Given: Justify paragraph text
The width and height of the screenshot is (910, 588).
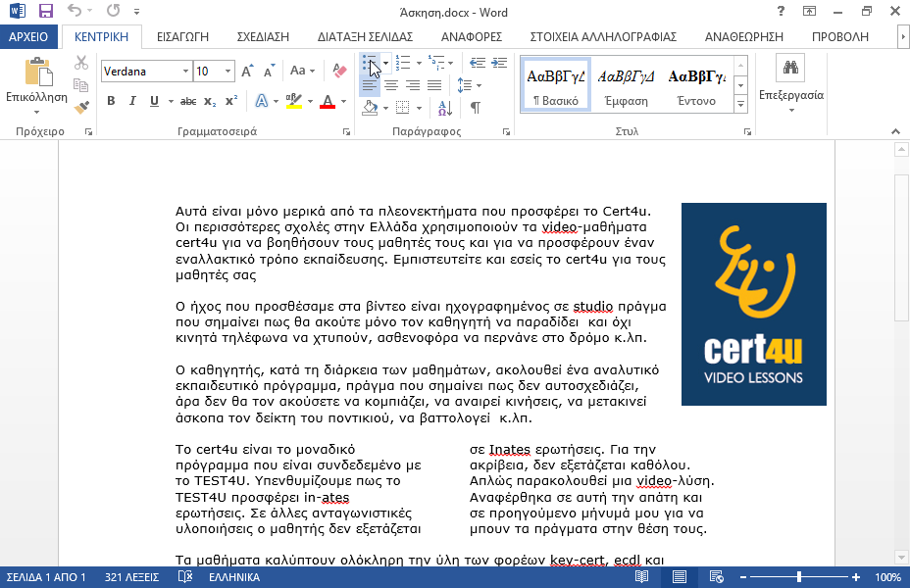Looking at the screenshot, I should tap(434, 85).
